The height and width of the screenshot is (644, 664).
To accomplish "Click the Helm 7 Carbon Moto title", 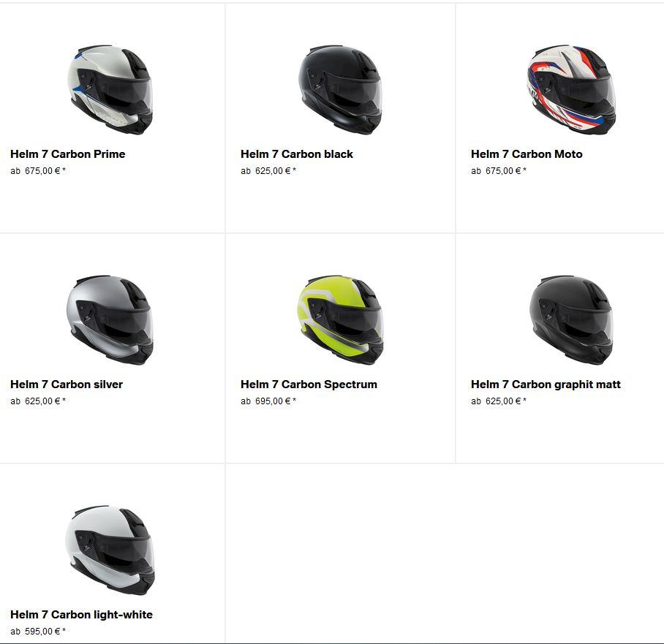I will tap(527, 154).
